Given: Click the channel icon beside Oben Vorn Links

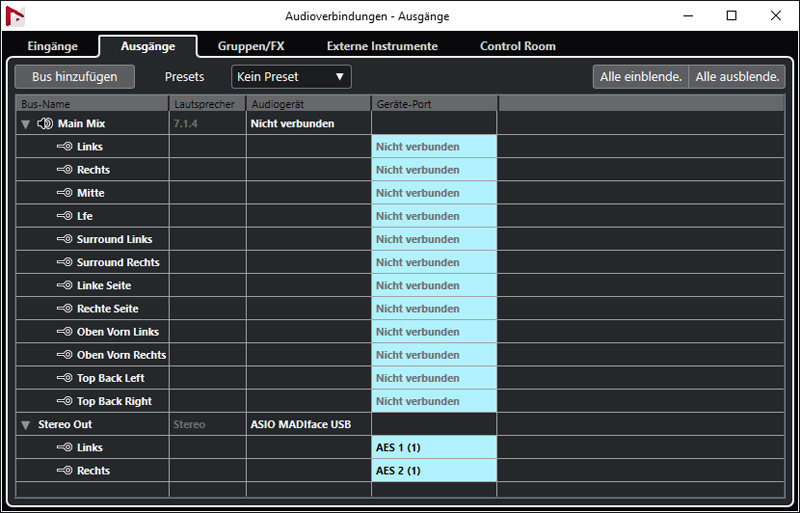Looking at the screenshot, I should click(x=64, y=332).
